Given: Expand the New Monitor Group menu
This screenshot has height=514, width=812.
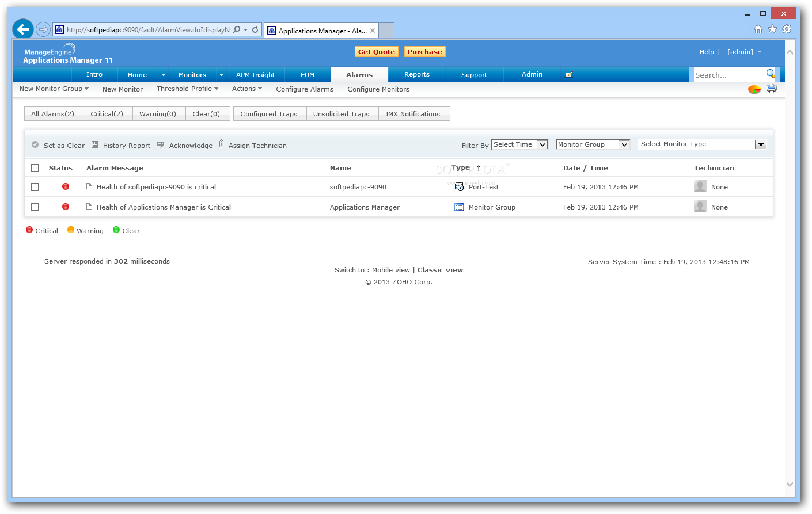Looking at the screenshot, I should point(54,89).
